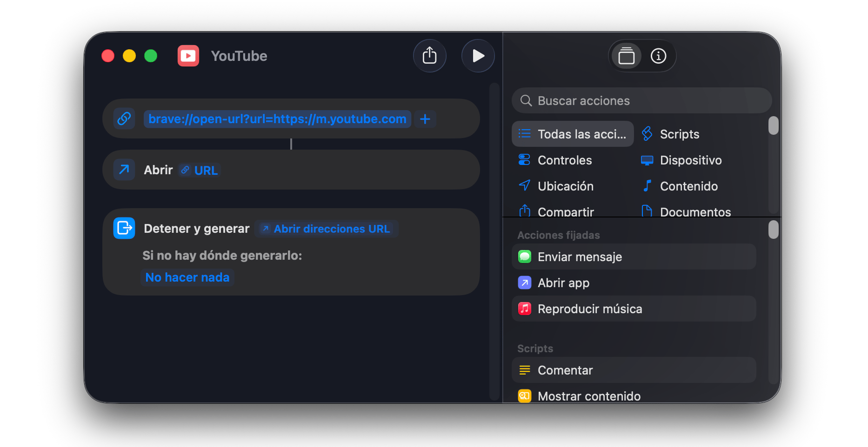This screenshot has width=868, height=447.
Task: Click the Enviar mensaje Messages icon
Action: 525,256
